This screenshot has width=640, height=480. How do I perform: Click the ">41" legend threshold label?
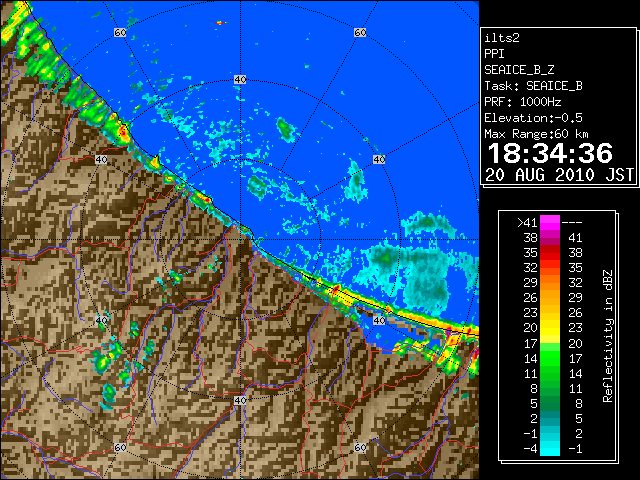point(527,223)
